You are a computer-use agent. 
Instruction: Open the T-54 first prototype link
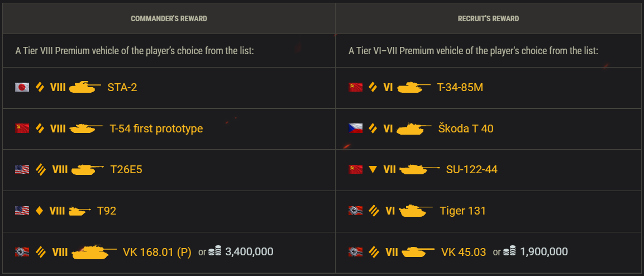pos(156,129)
